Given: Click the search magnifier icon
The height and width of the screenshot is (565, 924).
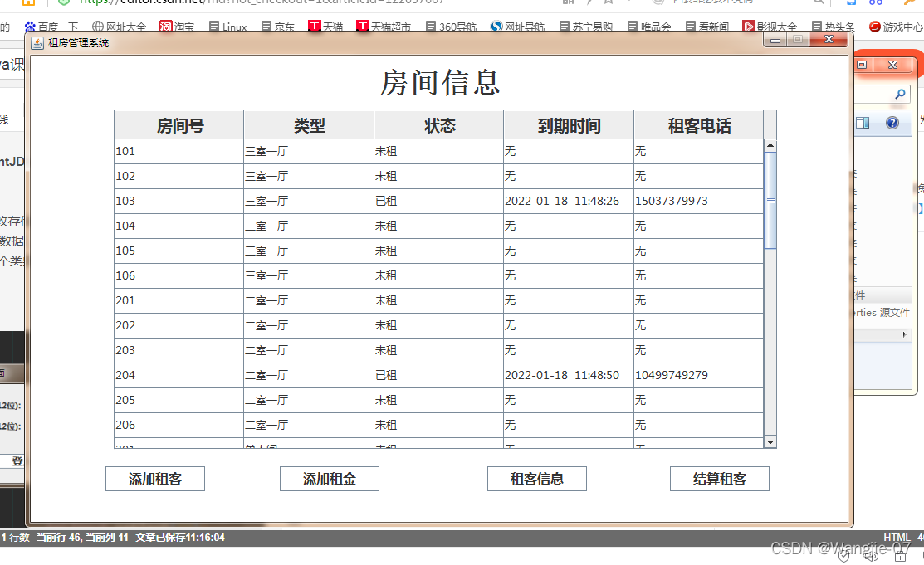Looking at the screenshot, I should 900,95.
